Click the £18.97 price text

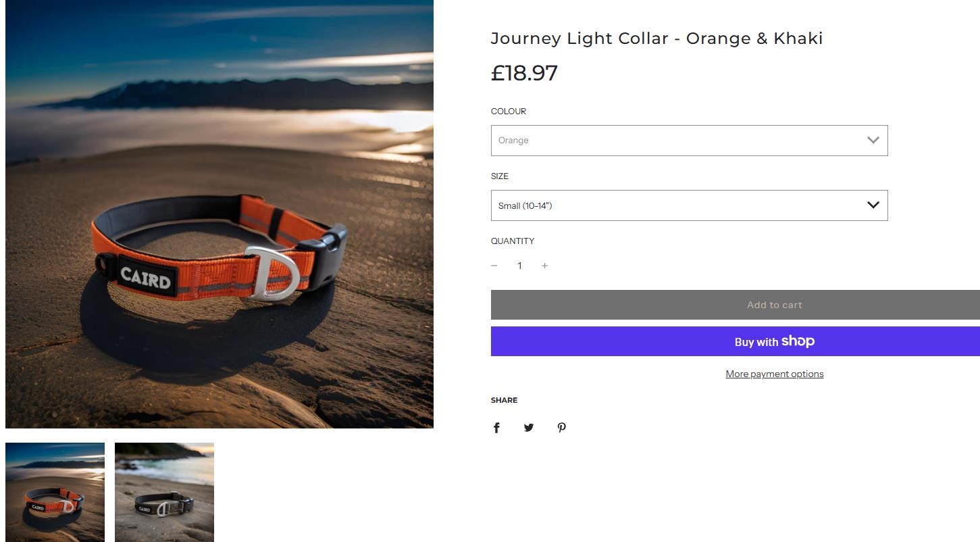tap(524, 73)
